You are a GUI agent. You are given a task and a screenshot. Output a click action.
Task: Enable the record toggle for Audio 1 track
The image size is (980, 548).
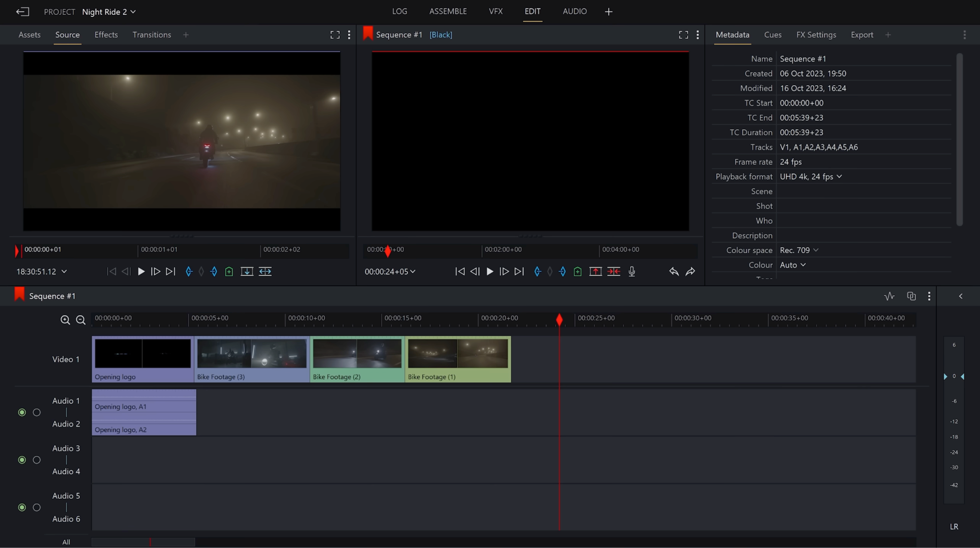(22, 412)
